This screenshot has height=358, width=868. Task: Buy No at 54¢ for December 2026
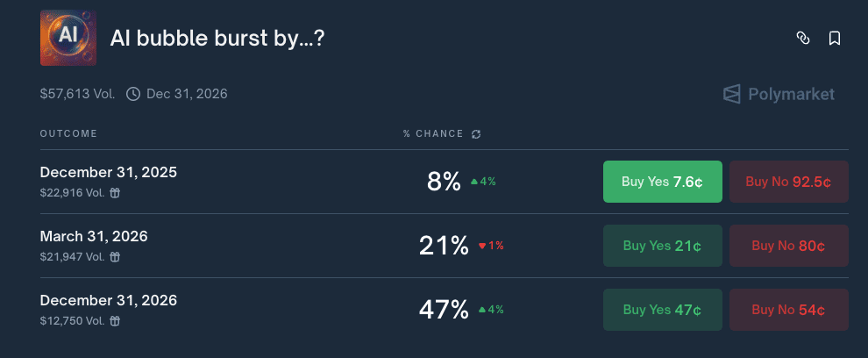pos(788,310)
